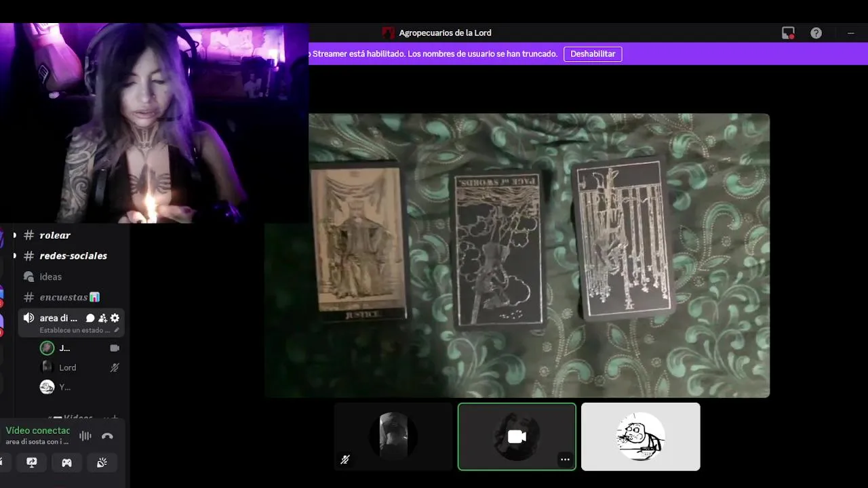Click camera icon next to user J...

coord(115,348)
